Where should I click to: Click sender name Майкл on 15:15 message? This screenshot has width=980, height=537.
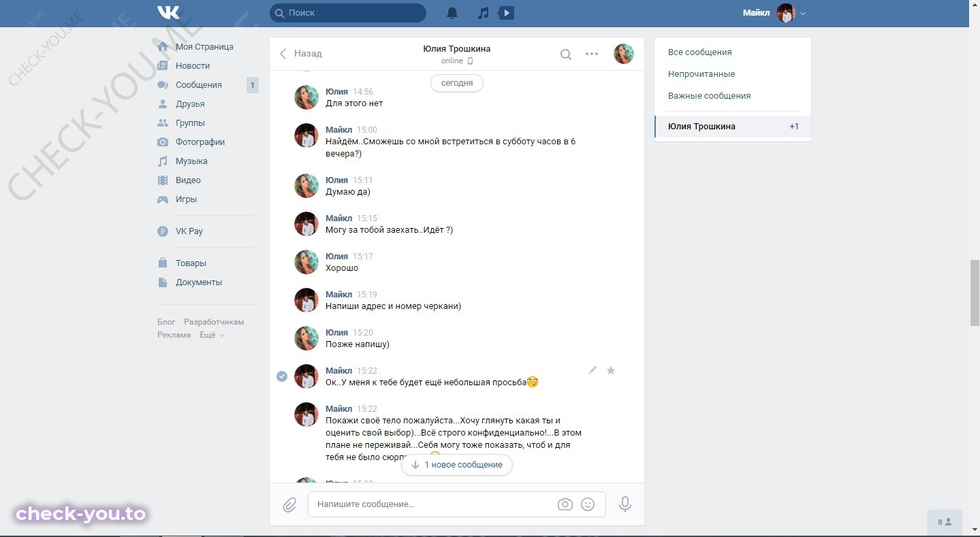click(339, 218)
